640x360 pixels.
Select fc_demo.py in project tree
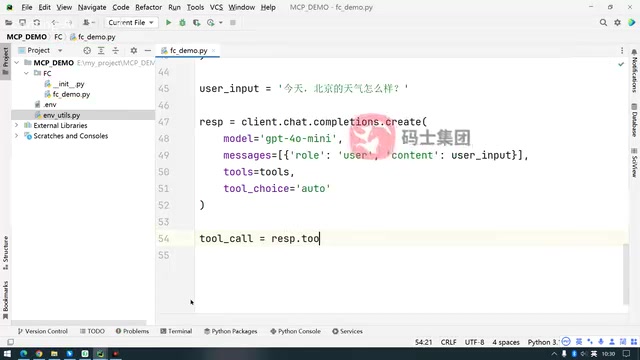coord(71,94)
